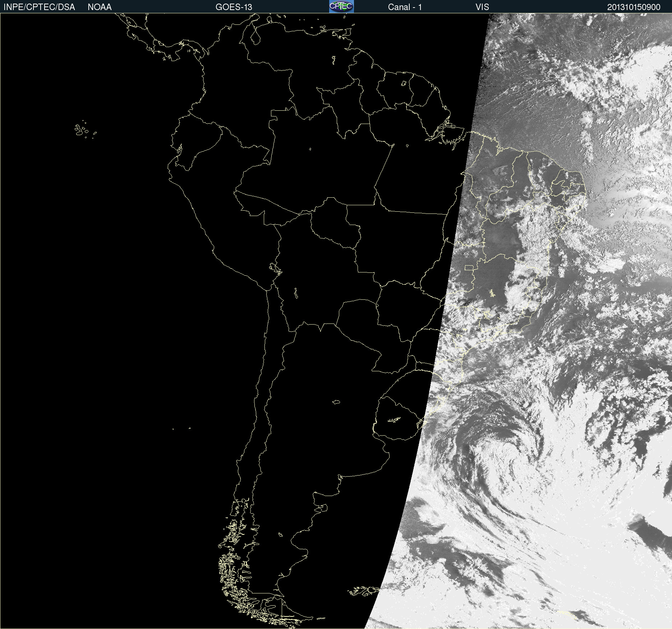This screenshot has width=672, height=629.
Task: Click the CPTEC logo icon
Action: (x=341, y=6)
